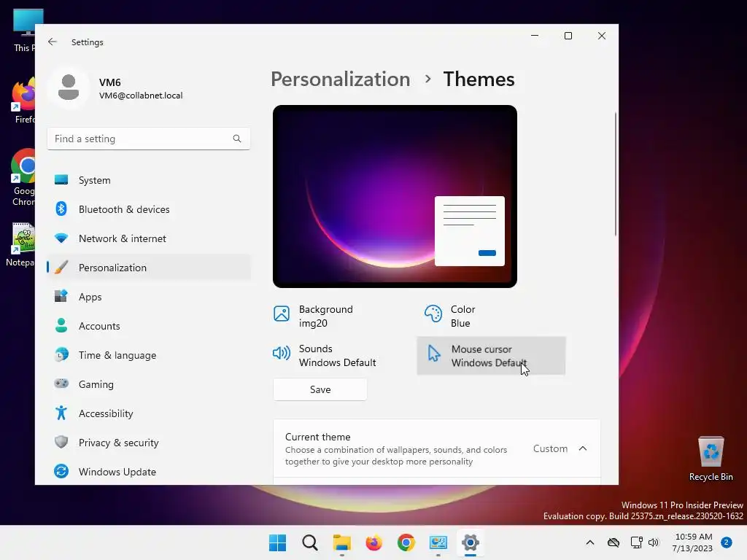Click the cloud sync tray icon
The image size is (747, 560).
[613, 542]
